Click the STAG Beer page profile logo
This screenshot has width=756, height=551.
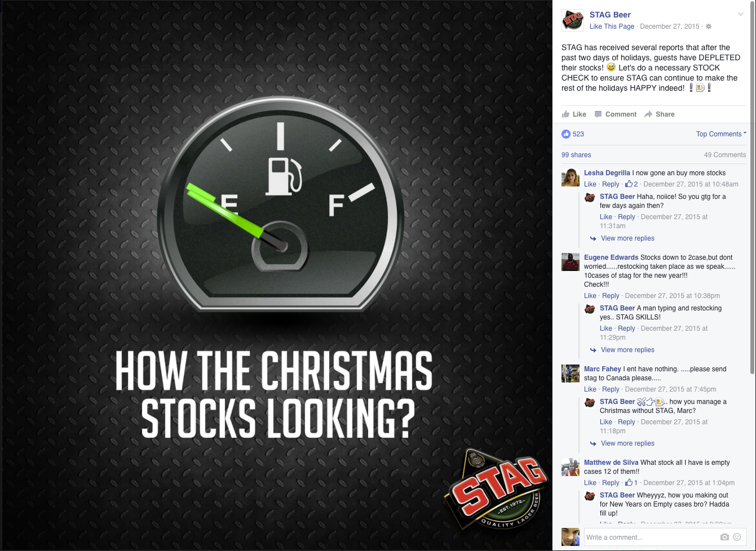pyautogui.click(x=573, y=20)
